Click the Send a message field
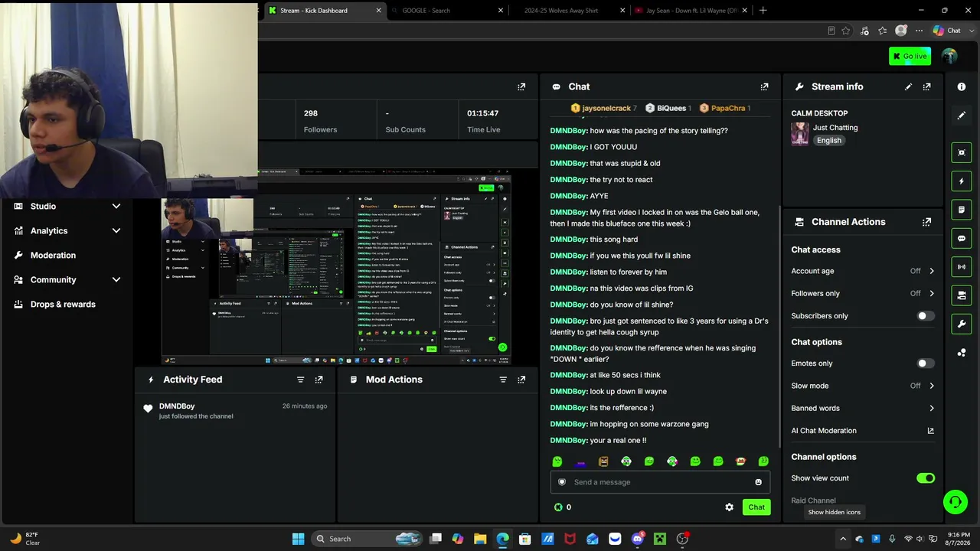This screenshot has width=980, height=551. click(x=660, y=482)
